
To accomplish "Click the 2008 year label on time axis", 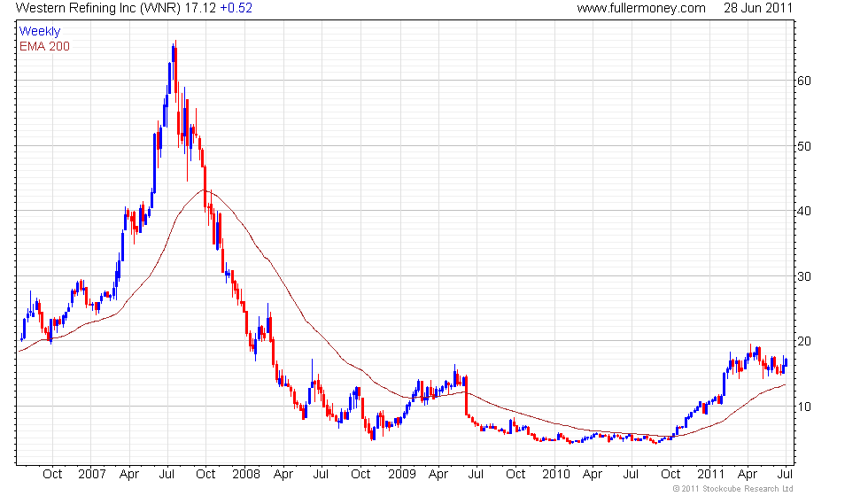I will 246,474.
